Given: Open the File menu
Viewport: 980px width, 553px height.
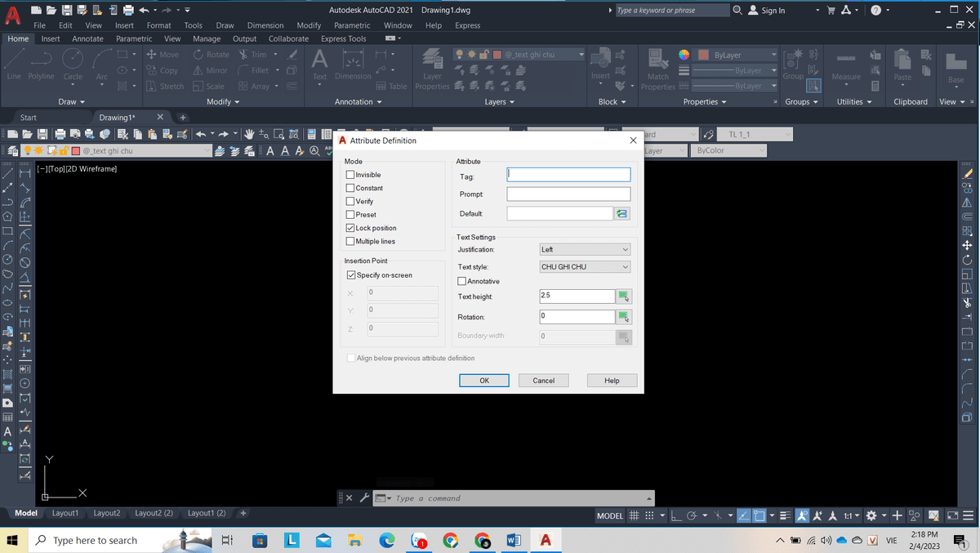Looking at the screenshot, I should tap(39, 25).
